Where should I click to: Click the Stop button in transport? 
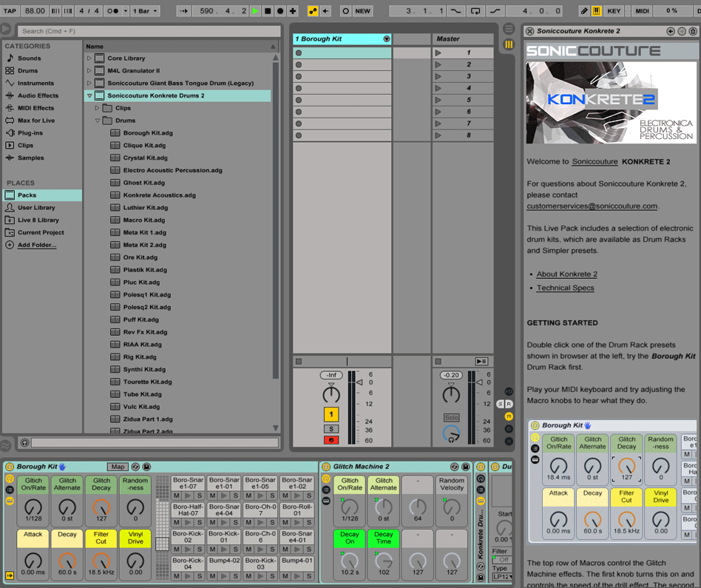pos(268,11)
